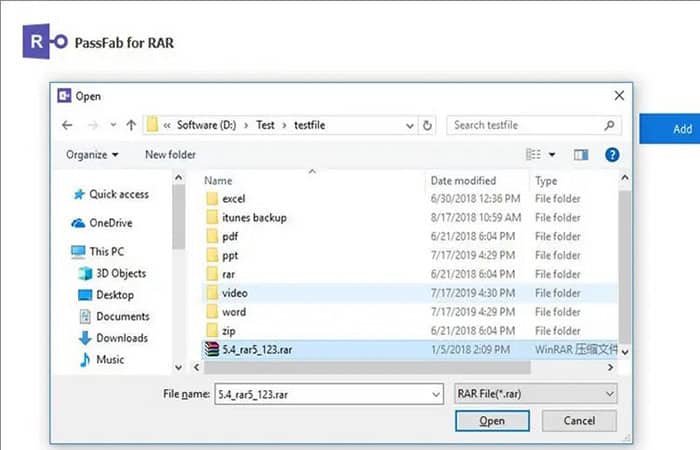Click the PassFab for RAR logo
This screenshot has height=450, width=700.
click(x=45, y=42)
